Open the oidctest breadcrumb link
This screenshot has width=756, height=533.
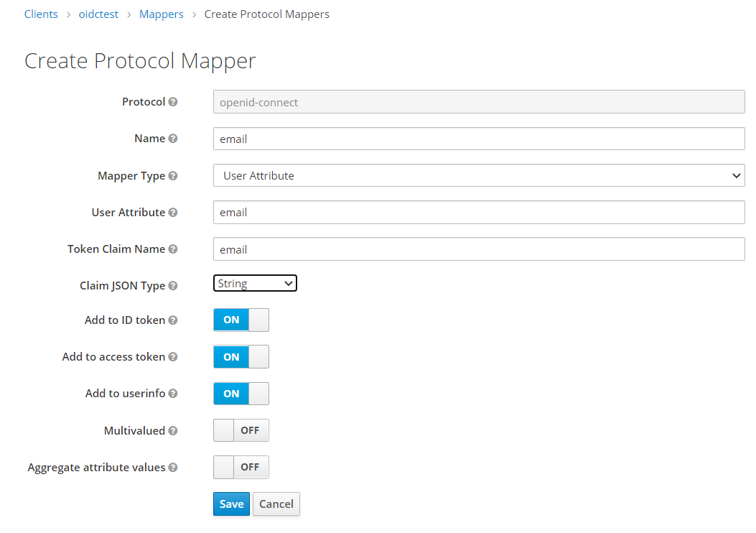point(98,14)
